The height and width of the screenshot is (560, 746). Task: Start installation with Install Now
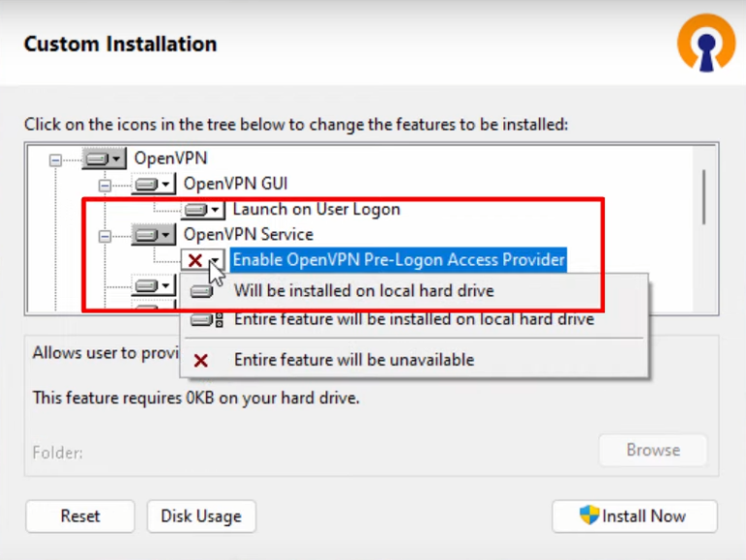634,516
